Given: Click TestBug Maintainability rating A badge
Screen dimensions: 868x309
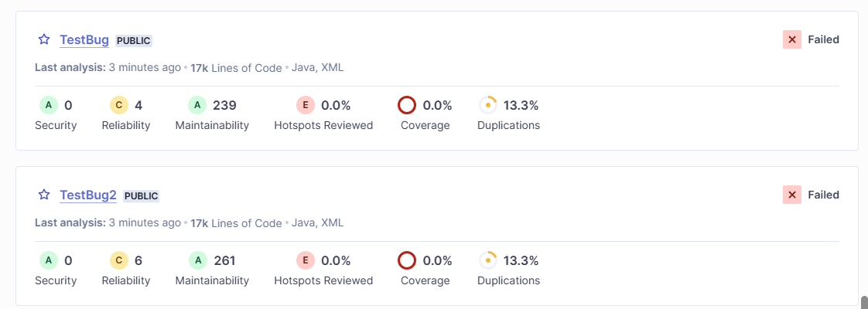Looking at the screenshot, I should pyautogui.click(x=197, y=105).
